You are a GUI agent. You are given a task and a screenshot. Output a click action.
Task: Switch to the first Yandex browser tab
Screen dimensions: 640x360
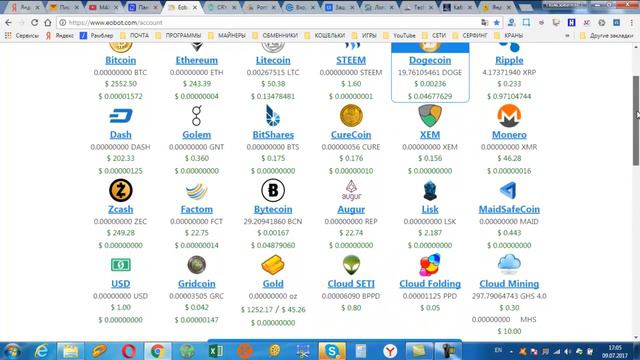24,7
